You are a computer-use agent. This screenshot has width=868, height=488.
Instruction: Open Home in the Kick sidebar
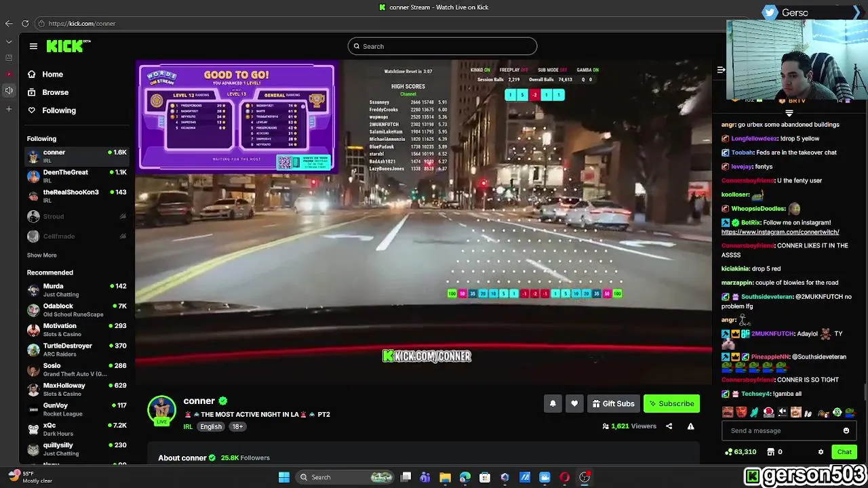45,75
